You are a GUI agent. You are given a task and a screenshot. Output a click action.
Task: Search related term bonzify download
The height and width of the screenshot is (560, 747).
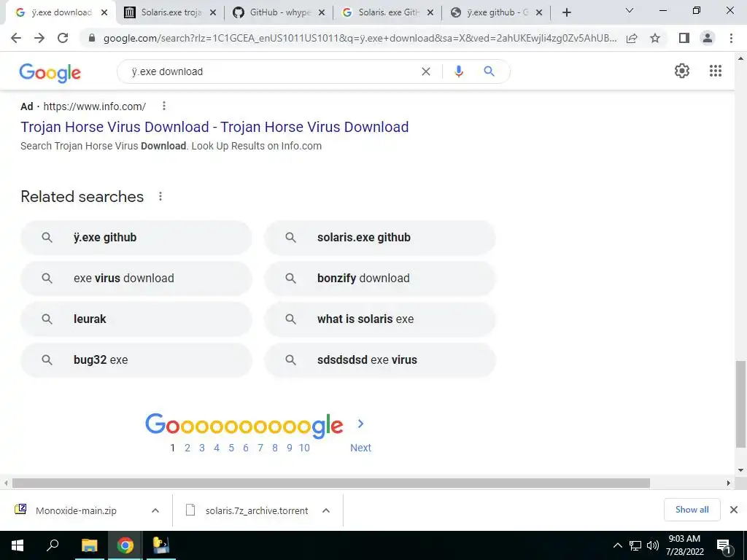[380, 278]
